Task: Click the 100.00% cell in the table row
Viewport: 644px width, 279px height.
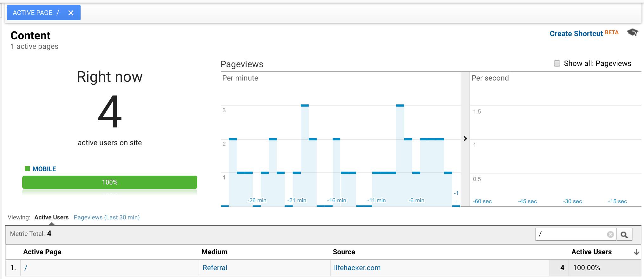Action: [587, 268]
